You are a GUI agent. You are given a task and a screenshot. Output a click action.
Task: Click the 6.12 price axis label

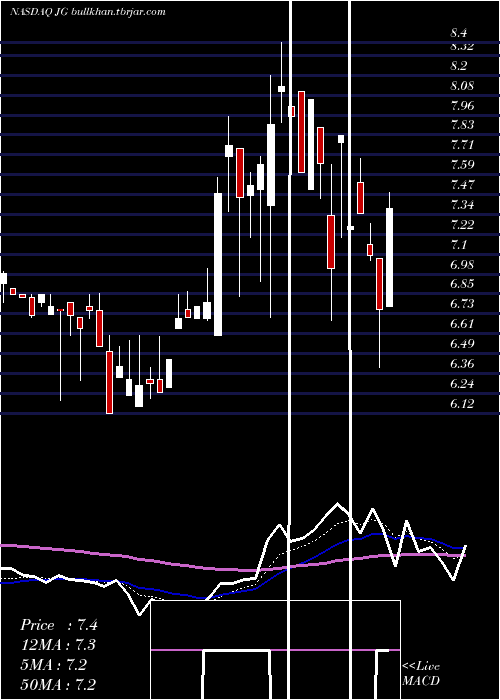click(x=462, y=404)
